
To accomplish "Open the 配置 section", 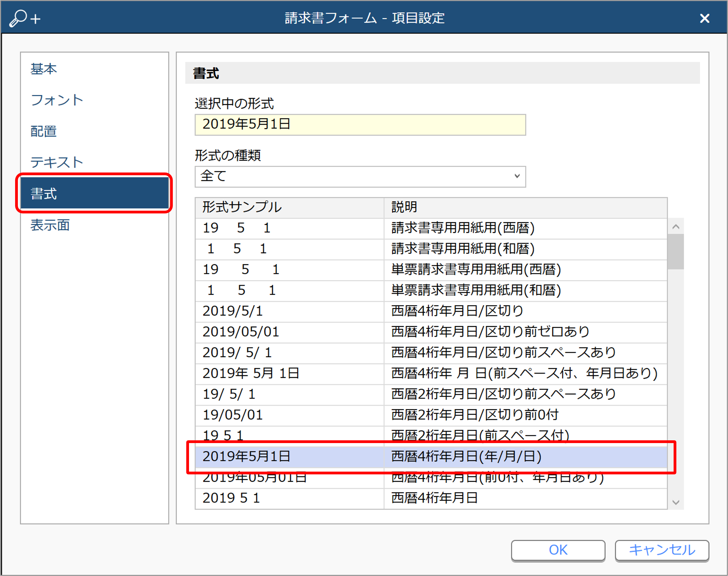I will point(95,131).
